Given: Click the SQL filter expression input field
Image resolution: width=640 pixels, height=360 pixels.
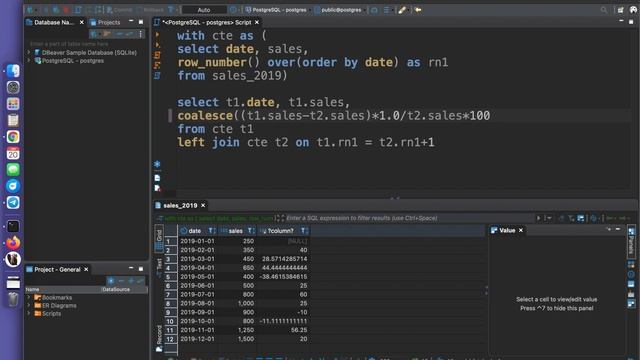Looking at the screenshot, I should [x=410, y=218].
